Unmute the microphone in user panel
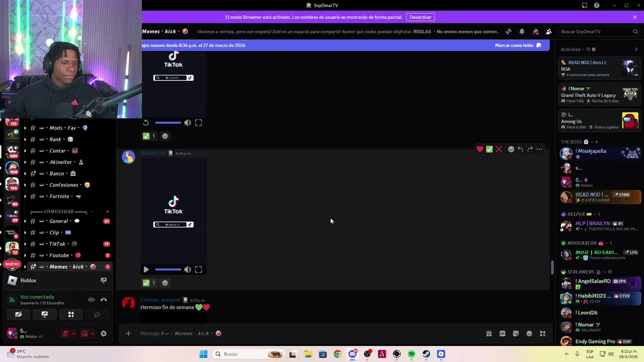The height and width of the screenshot is (362, 644). click(x=65, y=333)
